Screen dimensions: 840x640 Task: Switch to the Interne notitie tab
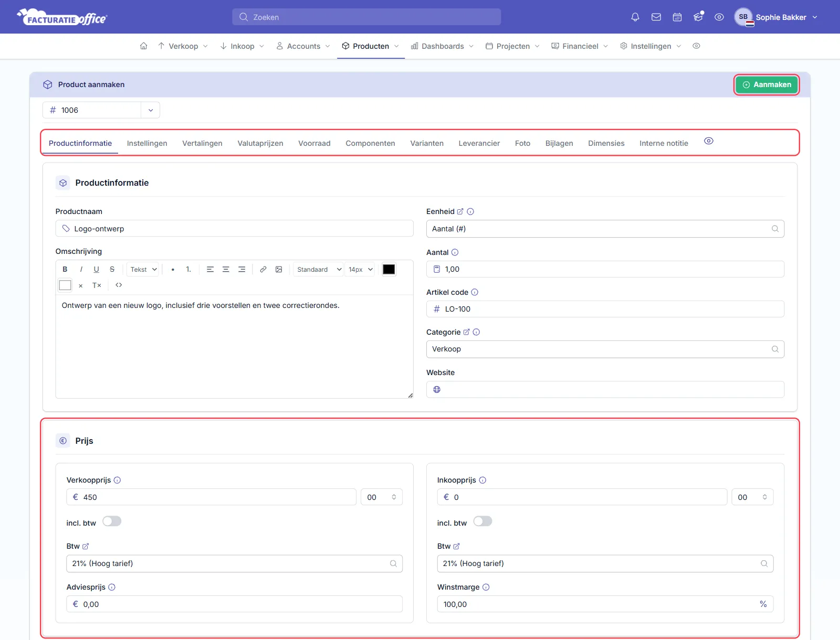coord(664,143)
